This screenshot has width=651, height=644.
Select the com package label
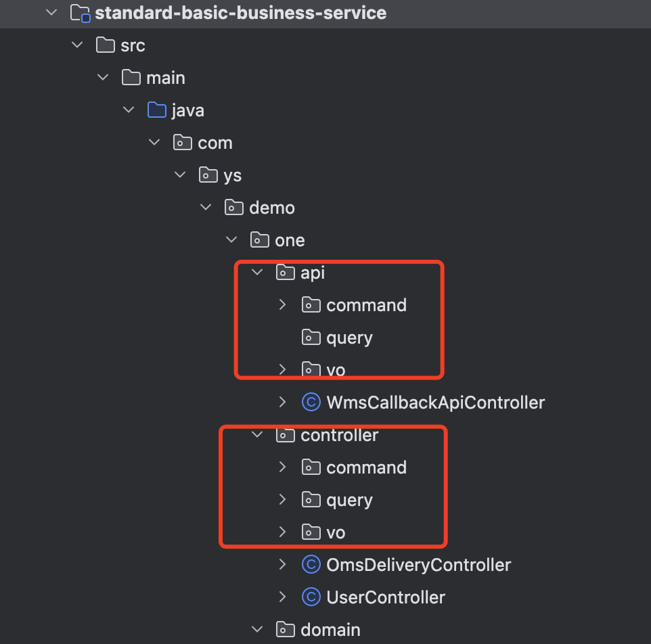[215, 143]
